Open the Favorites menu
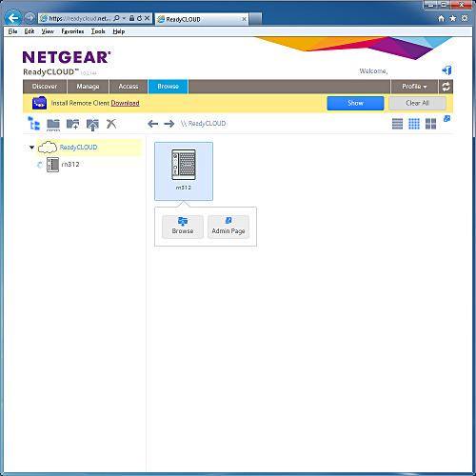Viewport: 476px width, 476px height. (x=72, y=31)
